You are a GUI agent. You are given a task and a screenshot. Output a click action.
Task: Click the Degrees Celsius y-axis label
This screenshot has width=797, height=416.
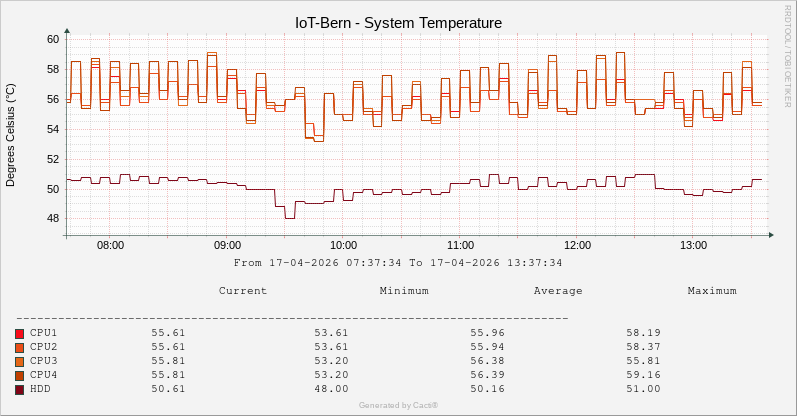[11, 135]
